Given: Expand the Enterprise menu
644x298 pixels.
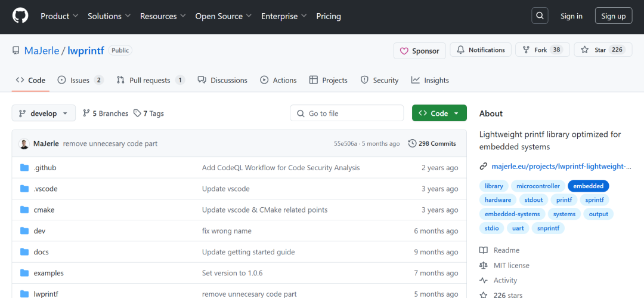Looking at the screenshot, I should pyautogui.click(x=284, y=16).
